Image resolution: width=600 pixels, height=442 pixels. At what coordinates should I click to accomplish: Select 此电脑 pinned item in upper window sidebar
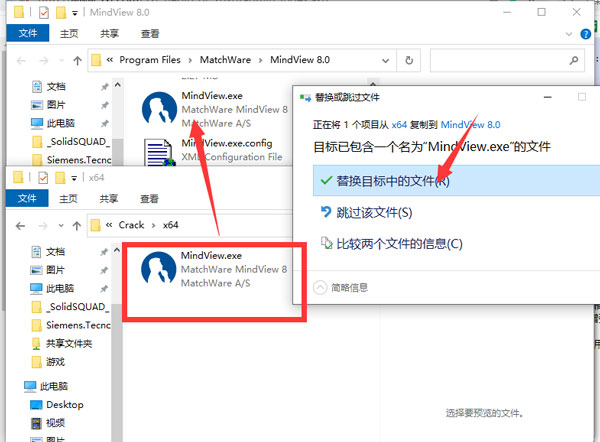pos(60,123)
